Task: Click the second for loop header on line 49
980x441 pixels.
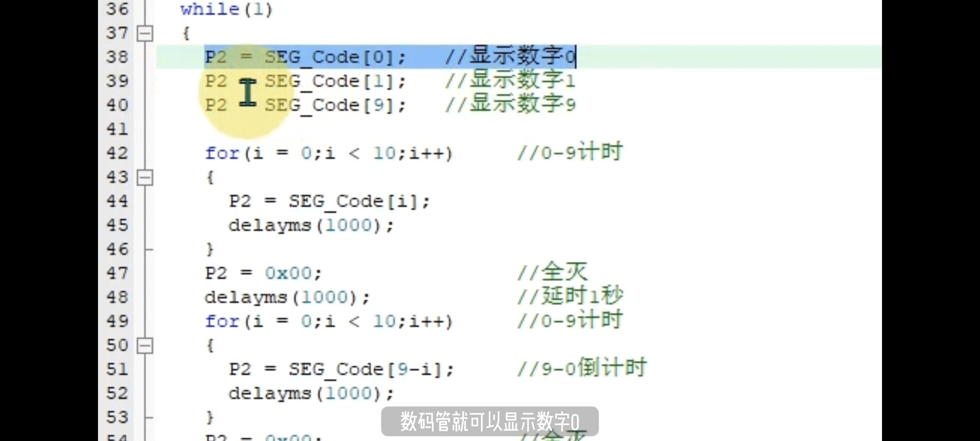Action: (x=329, y=321)
